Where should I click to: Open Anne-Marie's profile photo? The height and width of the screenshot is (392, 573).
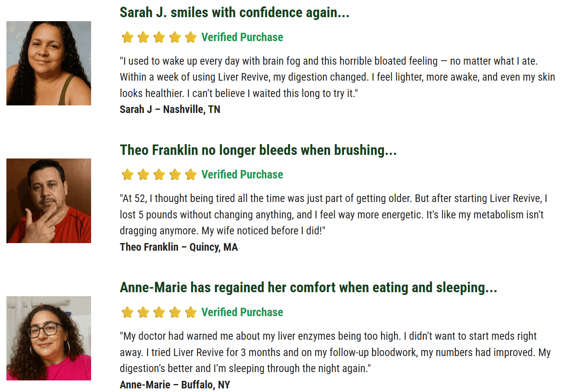tap(49, 338)
